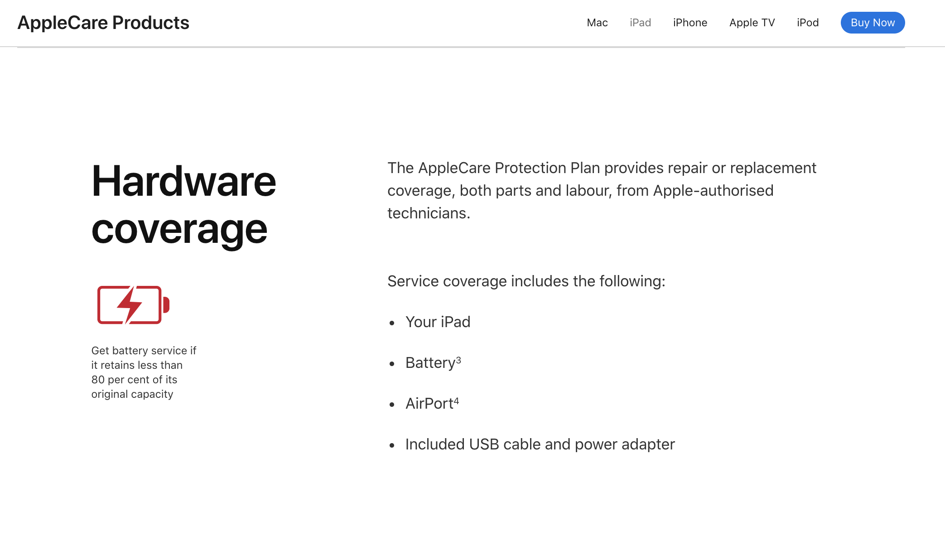The width and height of the screenshot is (945, 560).
Task: Click the Battery list entry
Action: tap(430, 362)
